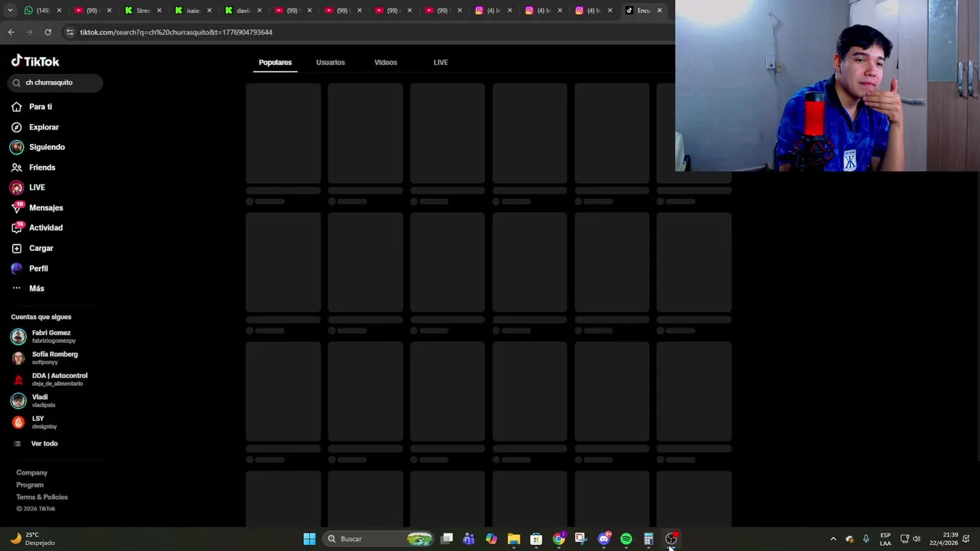
Task: Open the 25°C Despejado weather widget
Action: [x=31, y=539]
